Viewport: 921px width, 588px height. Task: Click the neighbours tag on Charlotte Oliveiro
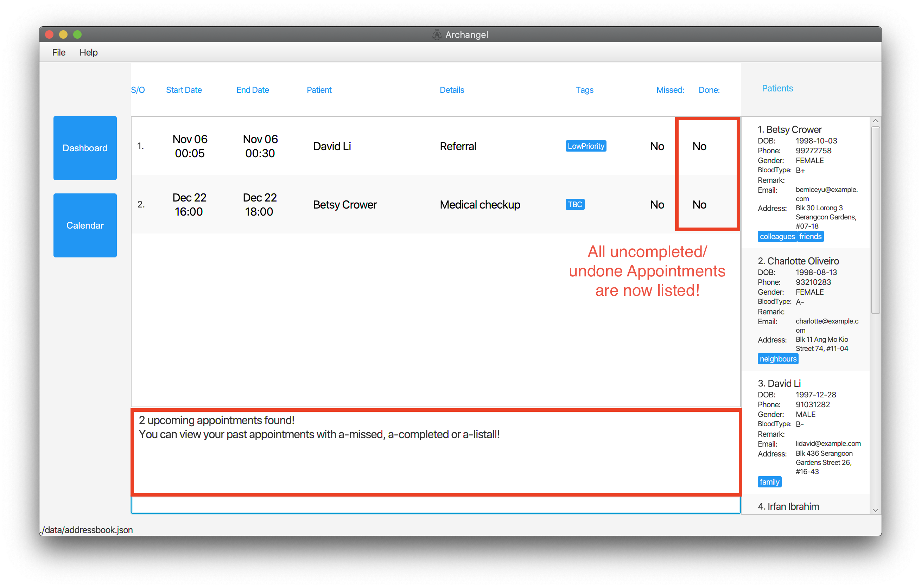point(778,359)
